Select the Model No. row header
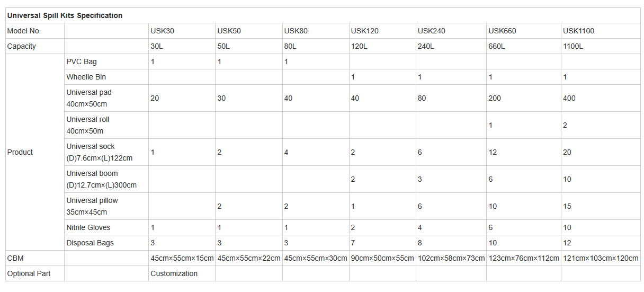Screen dimensions: 644x292 pyautogui.click(x=24, y=31)
